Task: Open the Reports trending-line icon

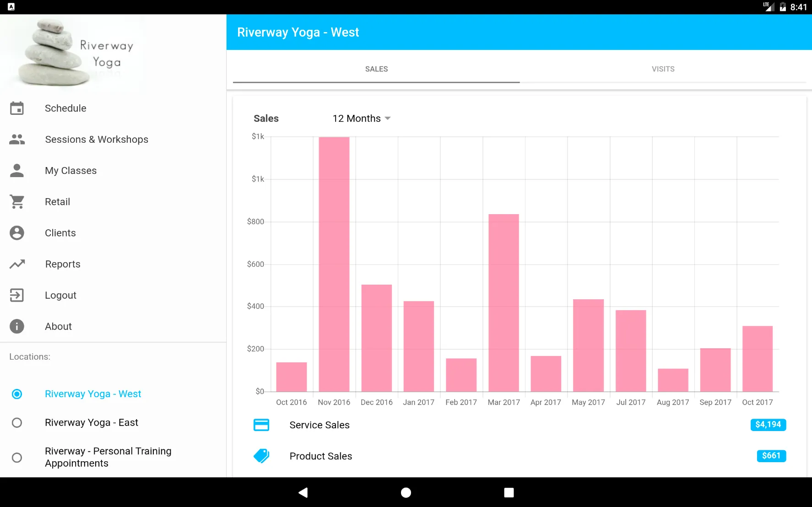Action: pyautogui.click(x=17, y=264)
